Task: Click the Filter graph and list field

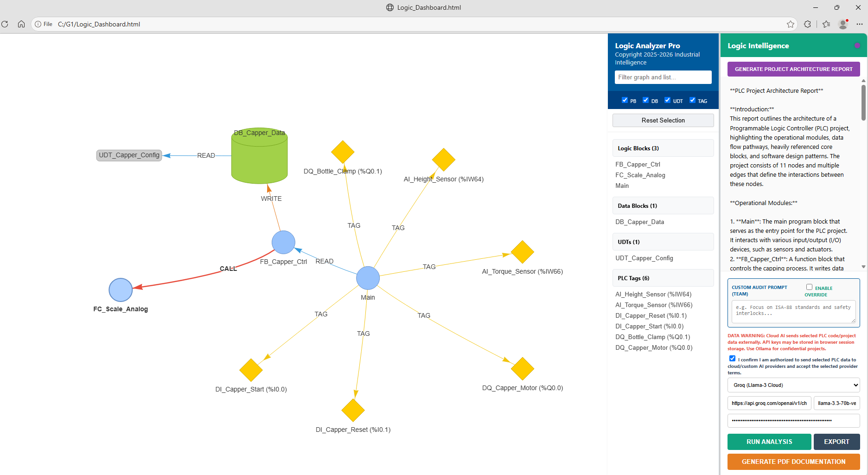Action: 663,77
